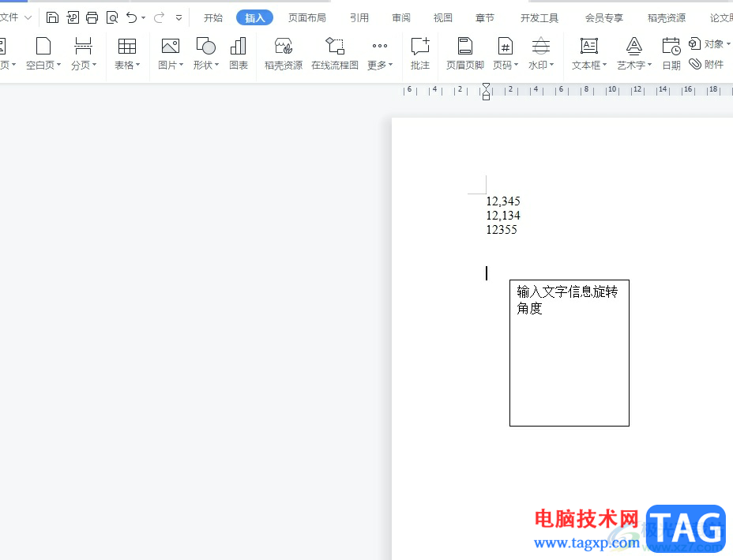733x560 pixels.
Task: Open the Undo history dropdown arrow
Action: 144,17
